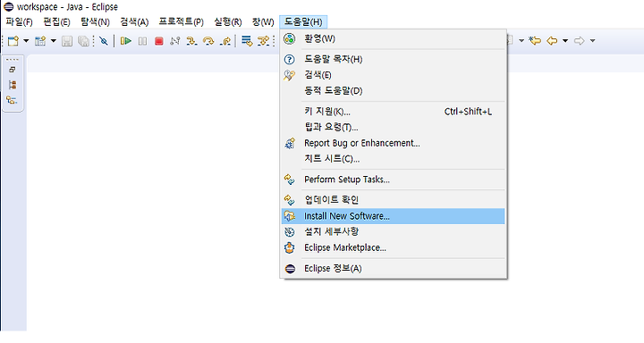Open the 편집(E) menu
644x343 pixels.
point(56,21)
